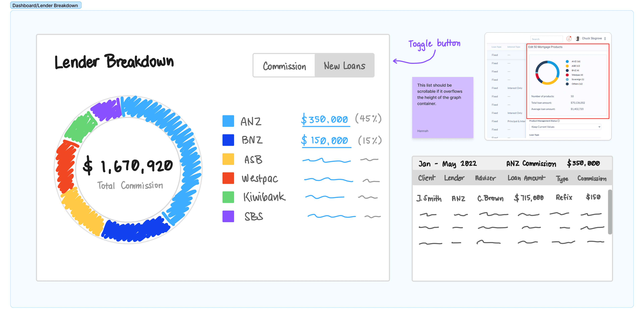Select the purple sticky note by Hannah
The image size is (644, 318).
[x=443, y=107]
